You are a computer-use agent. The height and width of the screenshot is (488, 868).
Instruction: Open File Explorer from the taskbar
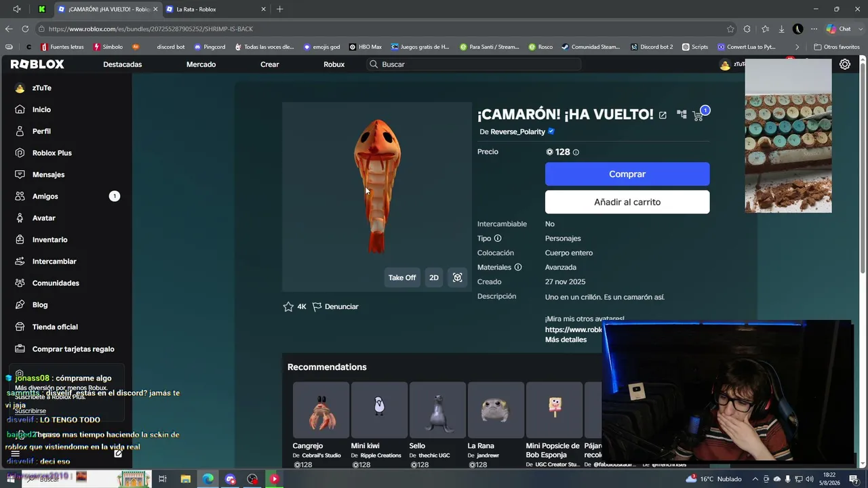tap(185, 479)
